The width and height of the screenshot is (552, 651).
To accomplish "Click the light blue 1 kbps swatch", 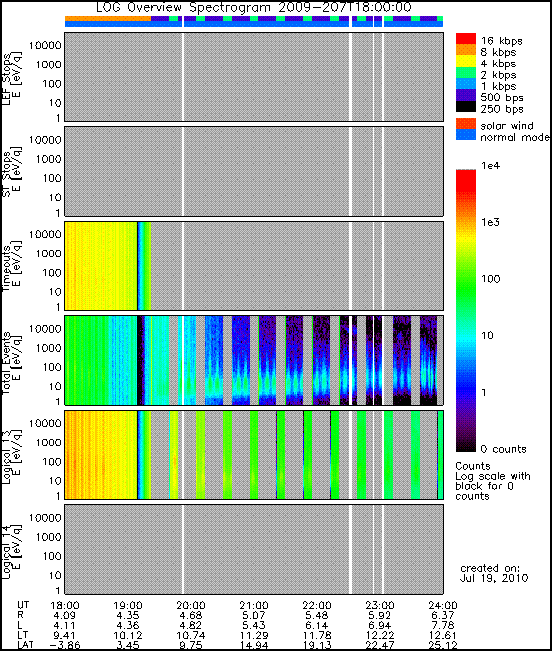I will point(466,84).
